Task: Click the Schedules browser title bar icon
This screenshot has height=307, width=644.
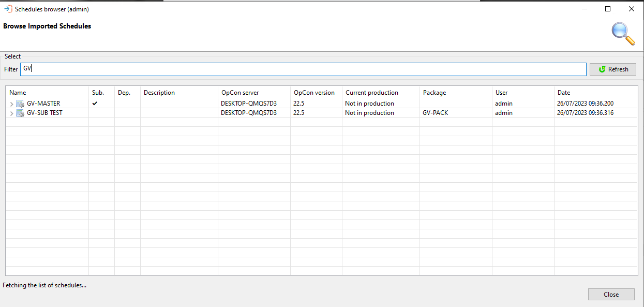Action: click(x=8, y=9)
